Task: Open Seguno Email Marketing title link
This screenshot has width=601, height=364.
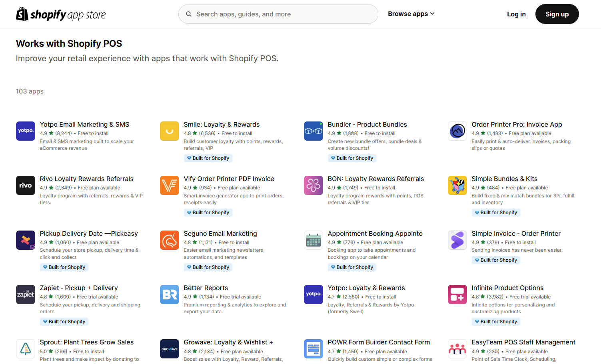Action: [220, 233]
